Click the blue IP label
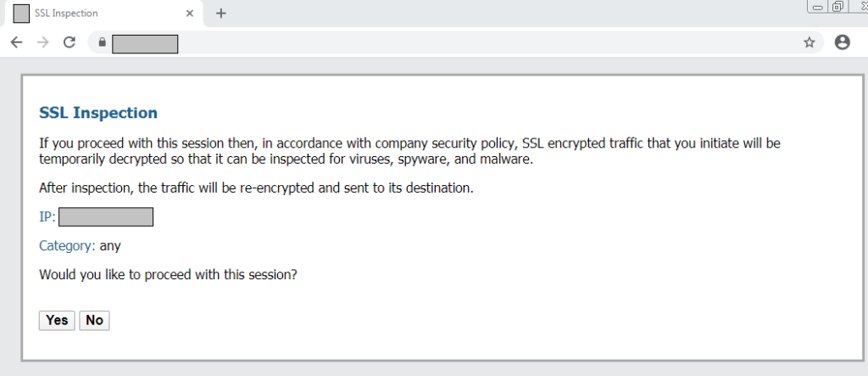The width and height of the screenshot is (868, 376). [x=47, y=217]
